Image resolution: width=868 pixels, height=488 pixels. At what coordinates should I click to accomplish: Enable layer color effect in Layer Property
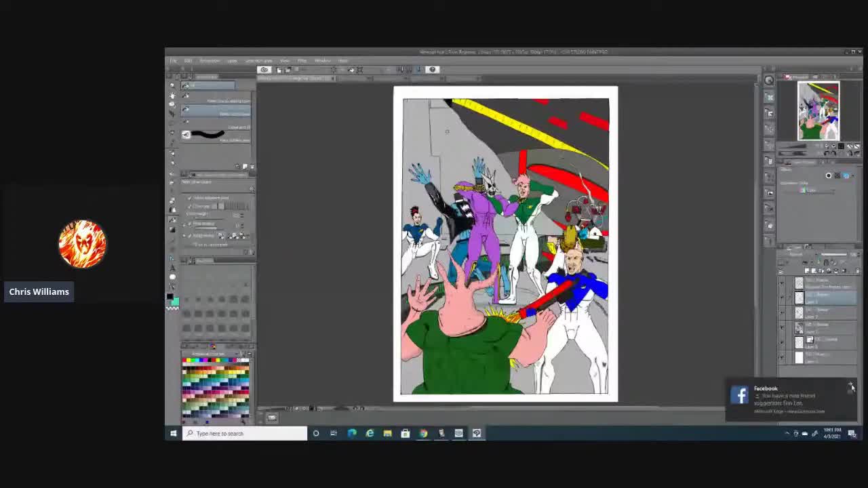(846, 176)
